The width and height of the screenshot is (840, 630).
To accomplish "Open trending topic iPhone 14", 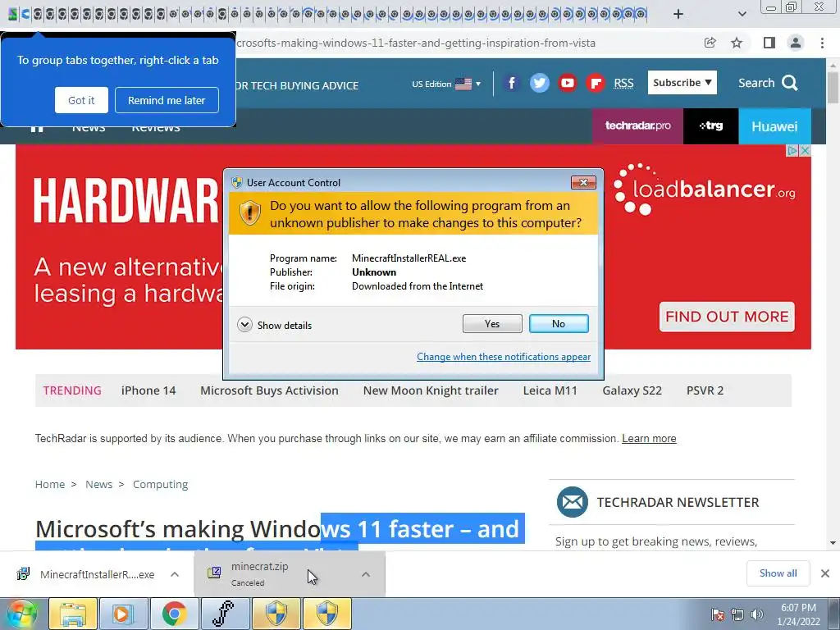I will (148, 390).
